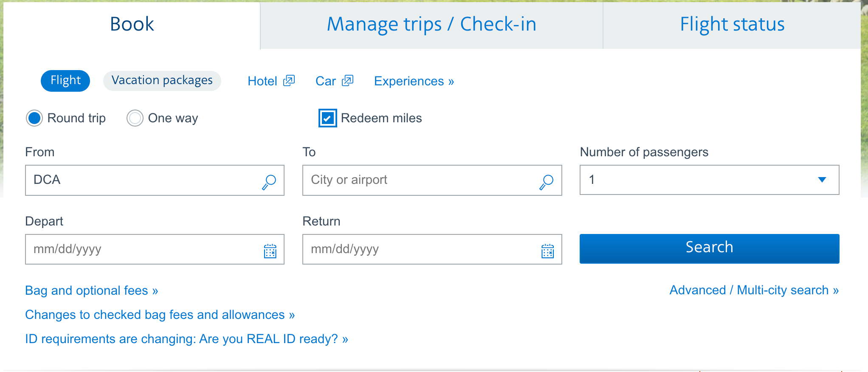This screenshot has height=372, width=868.
Task: Open the Flight status tab
Action: (732, 25)
